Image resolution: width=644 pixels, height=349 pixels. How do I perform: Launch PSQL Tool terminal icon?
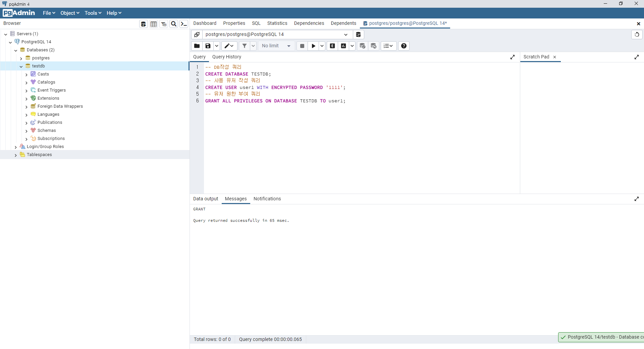click(x=184, y=24)
